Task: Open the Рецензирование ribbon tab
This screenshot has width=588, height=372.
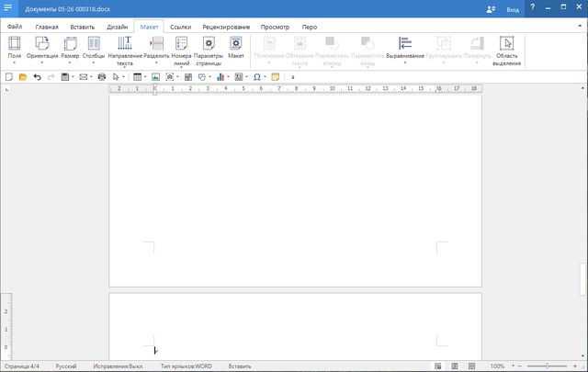Action: (x=224, y=28)
